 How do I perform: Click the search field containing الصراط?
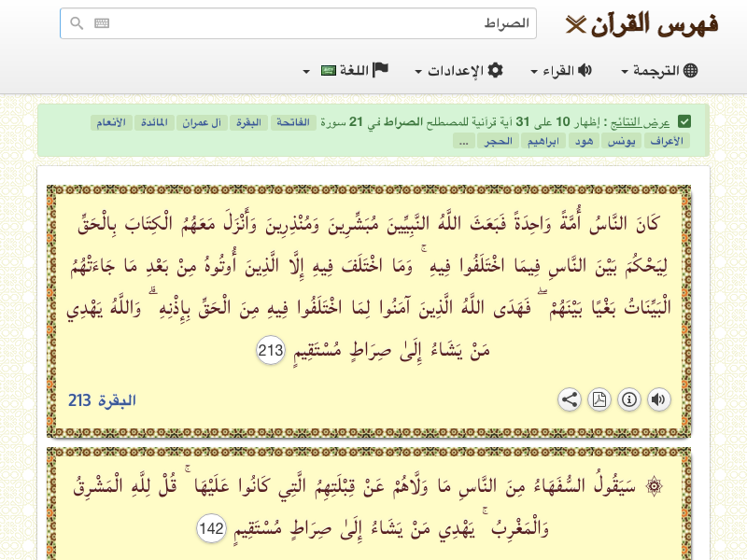tap(298, 23)
